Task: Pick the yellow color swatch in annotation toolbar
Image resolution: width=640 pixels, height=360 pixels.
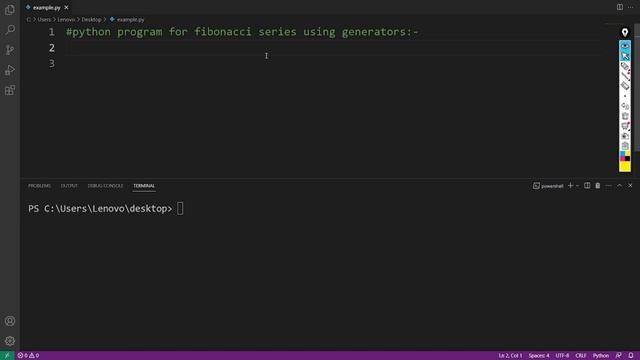Action: tap(625, 167)
